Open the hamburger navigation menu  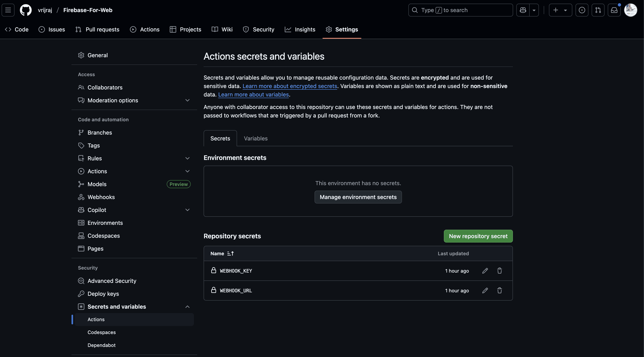tap(8, 10)
